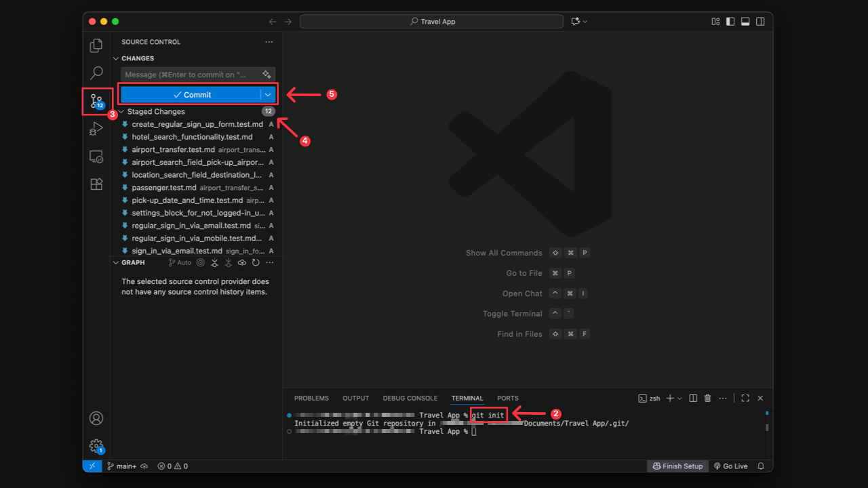Refresh the Graph using the refresh icon
Image resolution: width=868 pixels, height=488 pixels.
pyautogui.click(x=256, y=262)
